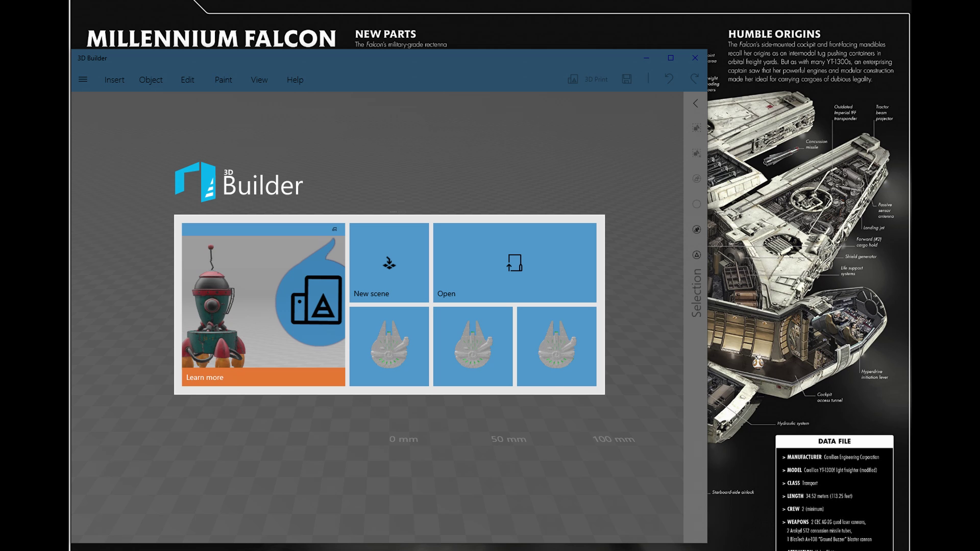980x551 pixels.
Task: Expand the View menu options
Action: pos(258,80)
